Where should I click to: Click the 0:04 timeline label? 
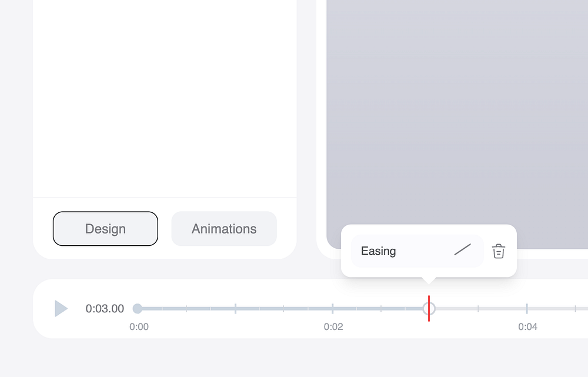point(527,327)
